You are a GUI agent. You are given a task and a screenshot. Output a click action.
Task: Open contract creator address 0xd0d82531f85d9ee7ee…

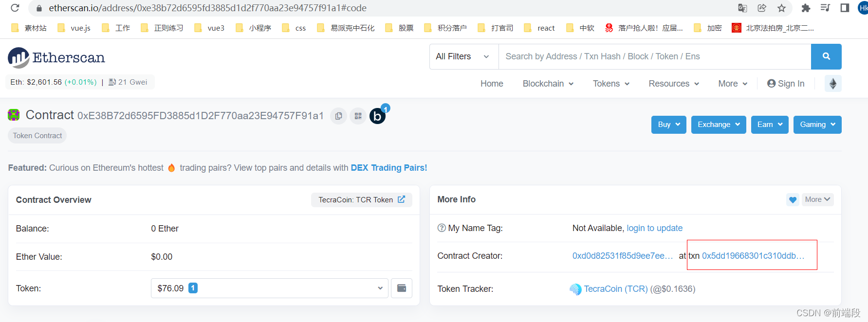tap(623, 256)
